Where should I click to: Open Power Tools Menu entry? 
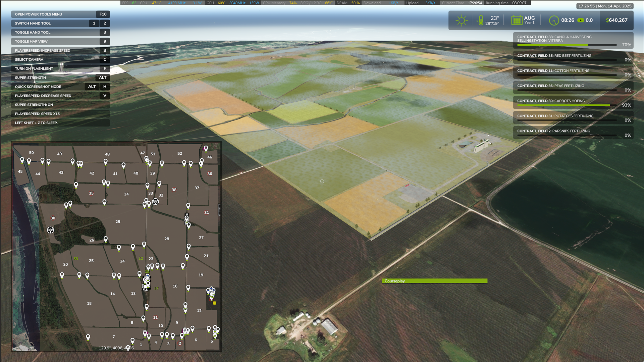coord(60,14)
